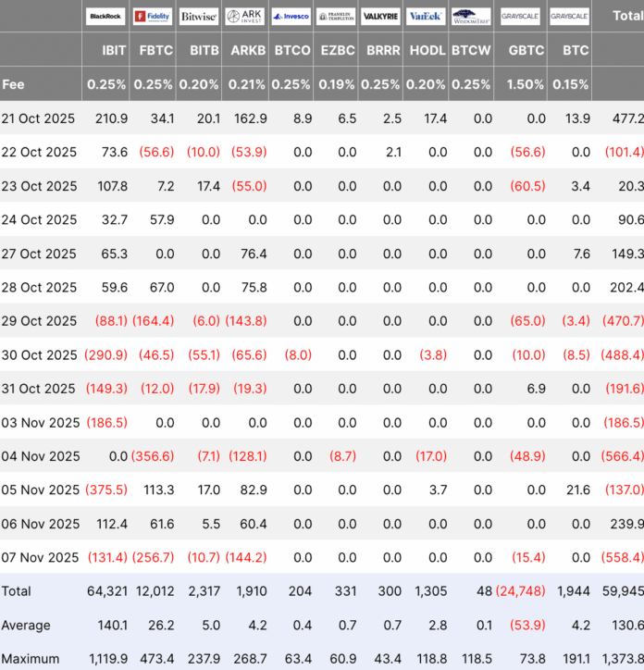The width and height of the screenshot is (644, 670).
Task: Select the Valkyrie logo
Action: (381, 17)
